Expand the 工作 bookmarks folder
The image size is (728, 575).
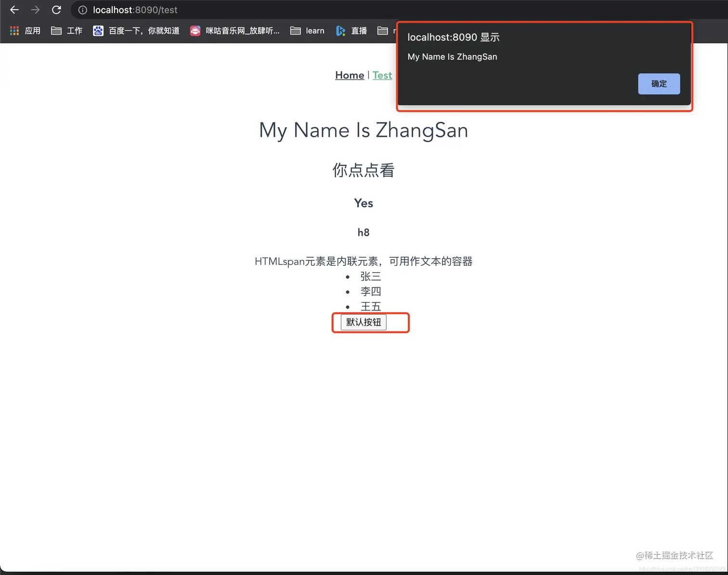[x=66, y=30]
